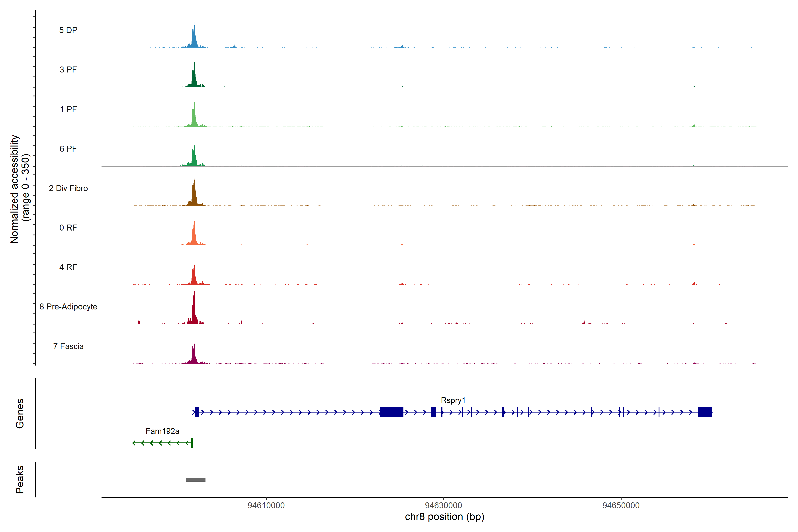The height and width of the screenshot is (532, 798).
Task: Click the 5 DP track label
Action: pos(68,30)
